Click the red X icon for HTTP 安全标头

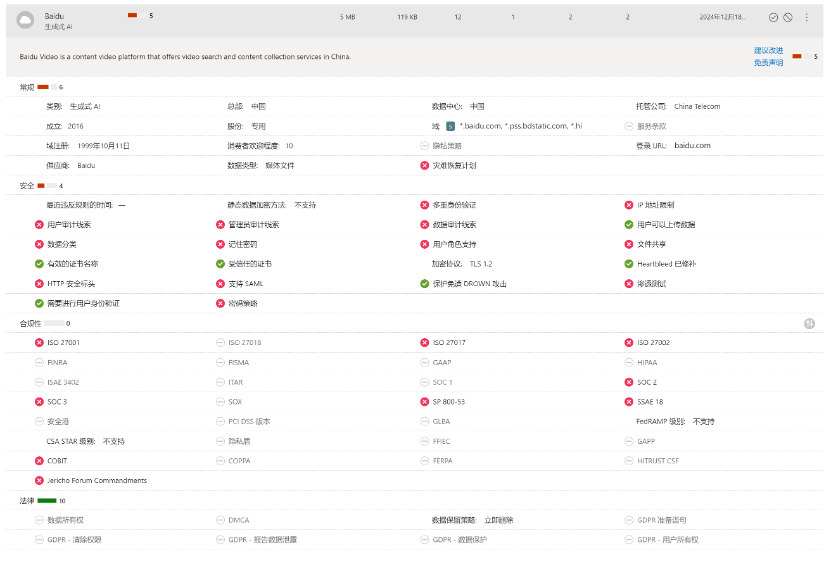click(x=39, y=284)
